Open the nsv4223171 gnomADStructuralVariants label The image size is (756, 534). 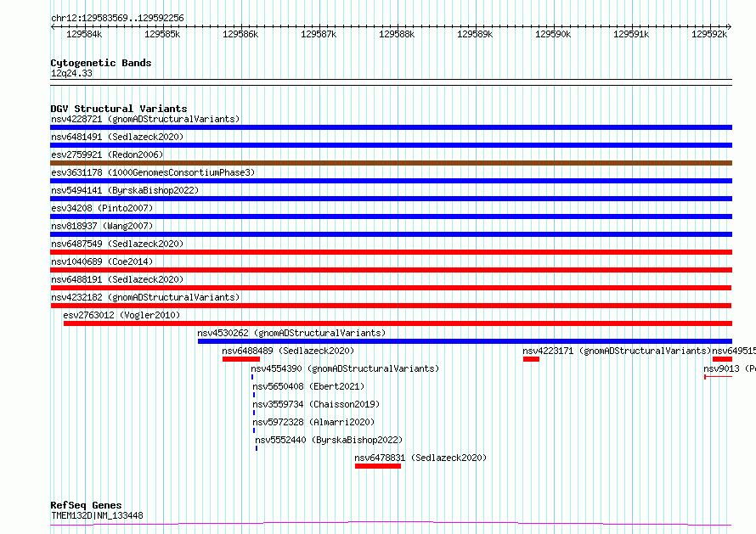coord(618,351)
